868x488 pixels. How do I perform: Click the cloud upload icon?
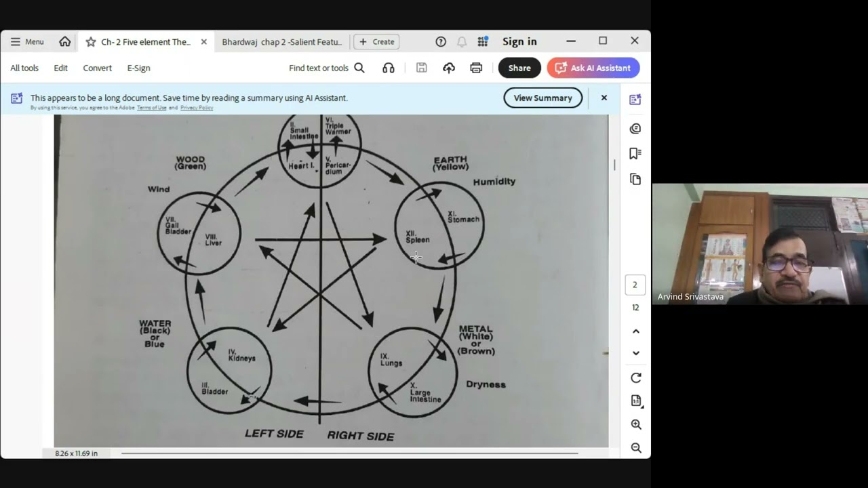(x=449, y=68)
